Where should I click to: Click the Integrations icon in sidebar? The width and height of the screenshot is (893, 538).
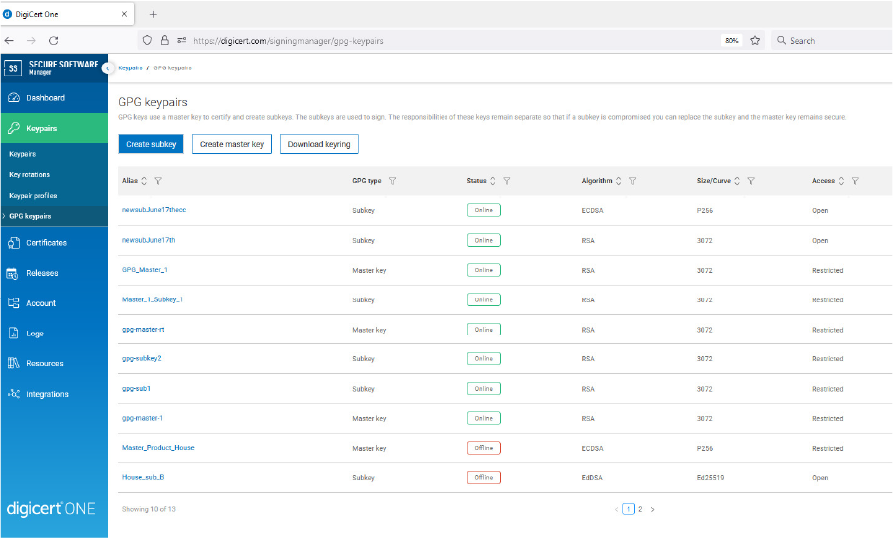14,394
